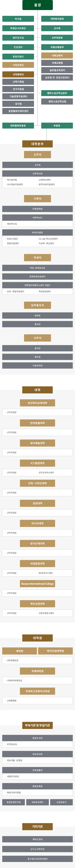75x868 pixels.
Task: Open the 교육혁신원 bar
Action: pyautogui.click(x=37, y=174)
